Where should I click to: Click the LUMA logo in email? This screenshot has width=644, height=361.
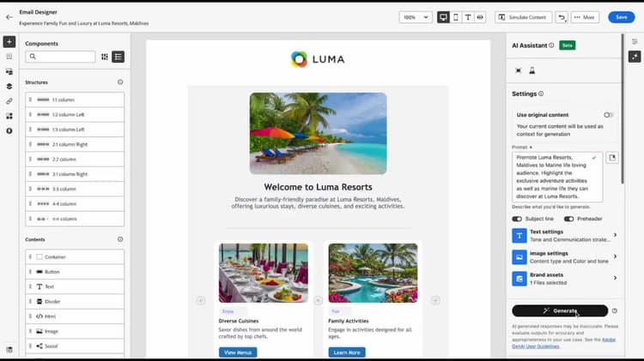318,59
